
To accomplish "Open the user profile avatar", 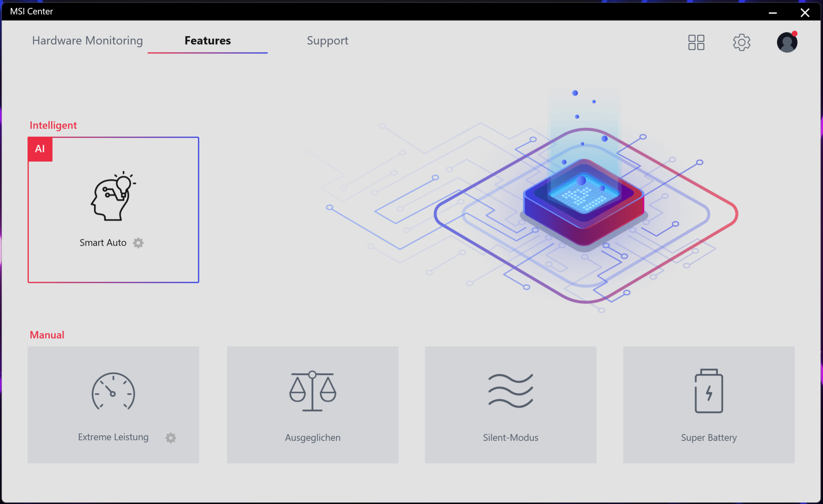I will [787, 42].
